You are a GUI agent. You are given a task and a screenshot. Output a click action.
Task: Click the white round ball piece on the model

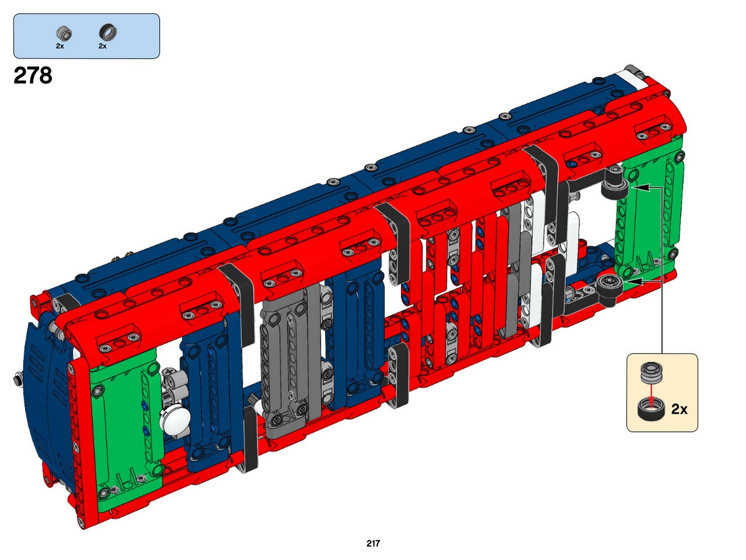pyautogui.click(x=174, y=420)
